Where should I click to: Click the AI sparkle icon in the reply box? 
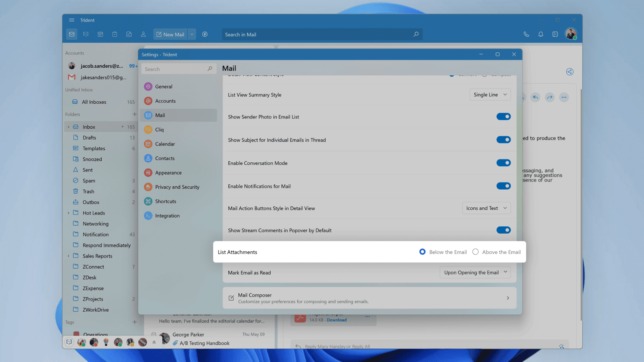point(562,346)
